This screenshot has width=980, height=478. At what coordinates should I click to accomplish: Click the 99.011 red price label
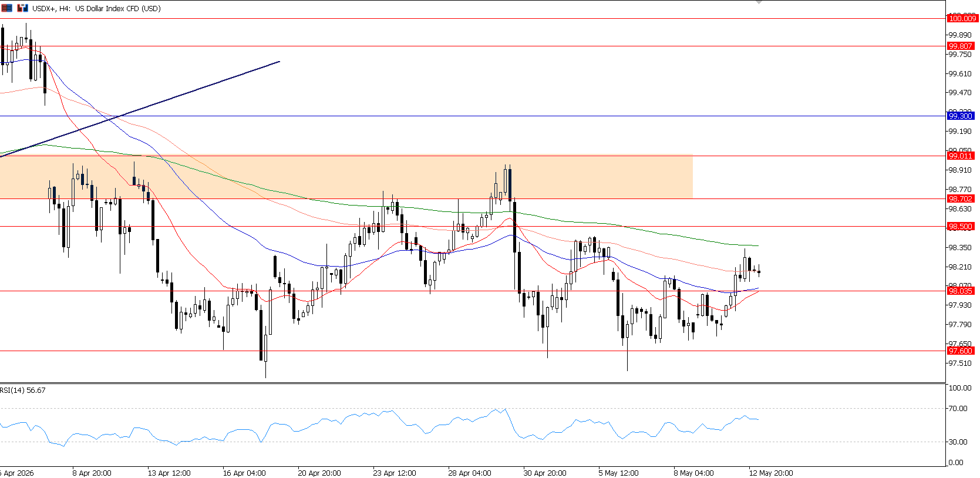pos(961,156)
